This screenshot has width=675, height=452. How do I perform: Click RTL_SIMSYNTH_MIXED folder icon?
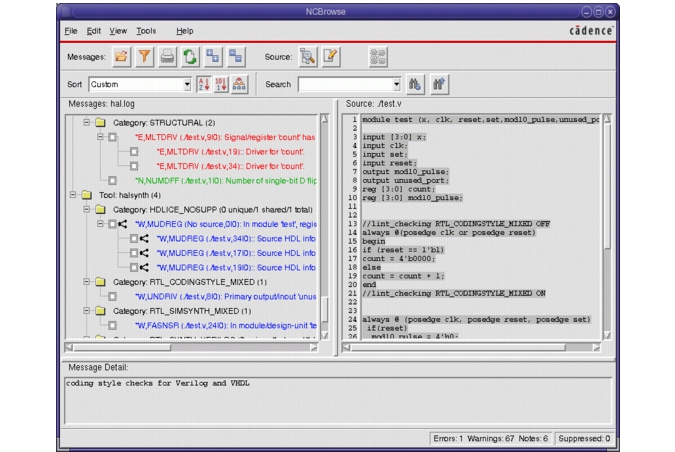100,311
